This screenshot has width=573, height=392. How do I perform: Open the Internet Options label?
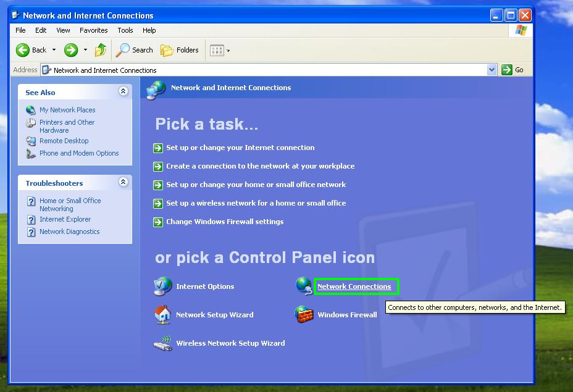pyautogui.click(x=205, y=287)
